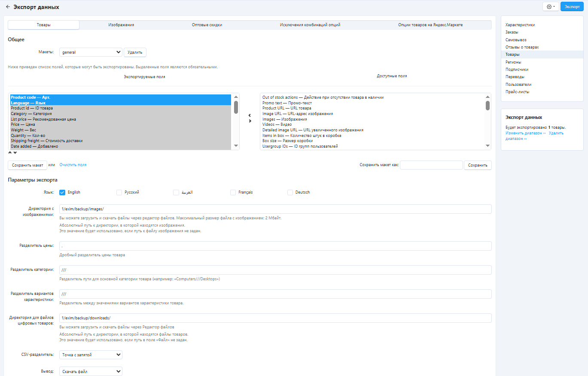This screenshot has width=588, height=376.
Task: Open the Исключения комбинаций опций tab
Action: [x=310, y=25]
